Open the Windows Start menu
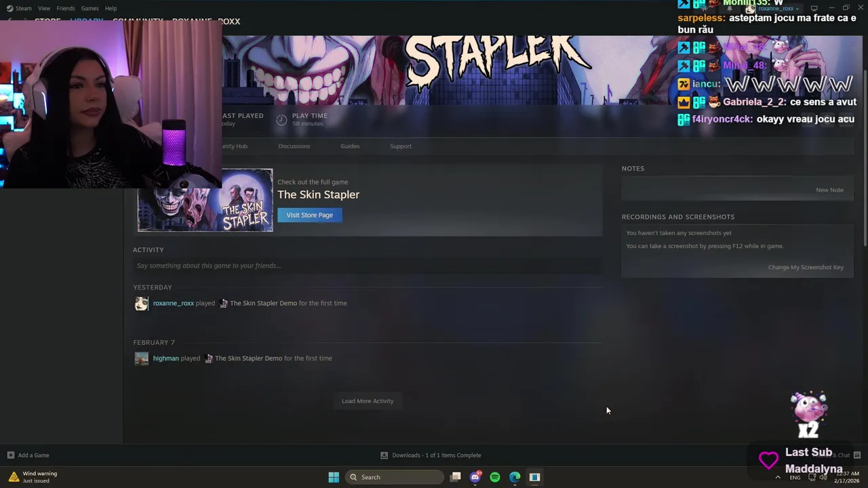Image resolution: width=868 pixels, height=488 pixels. [x=334, y=477]
